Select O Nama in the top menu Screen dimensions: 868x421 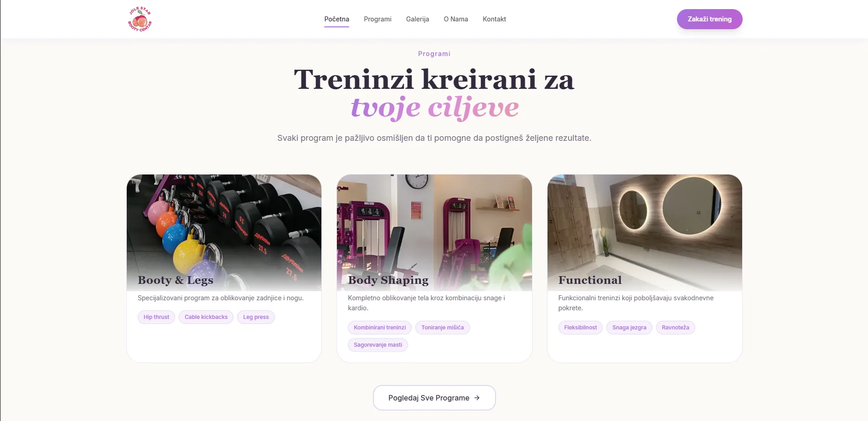[x=456, y=19]
